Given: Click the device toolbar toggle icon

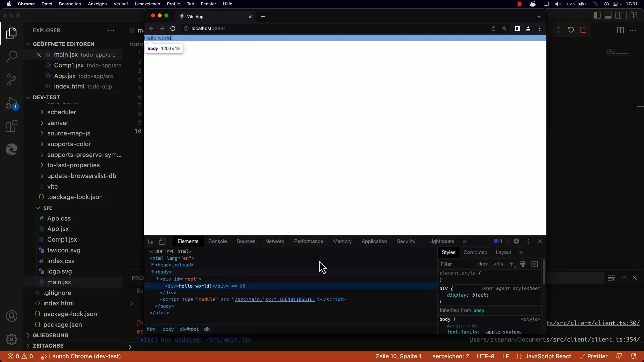Looking at the screenshot, I should [x=162, y=241].
